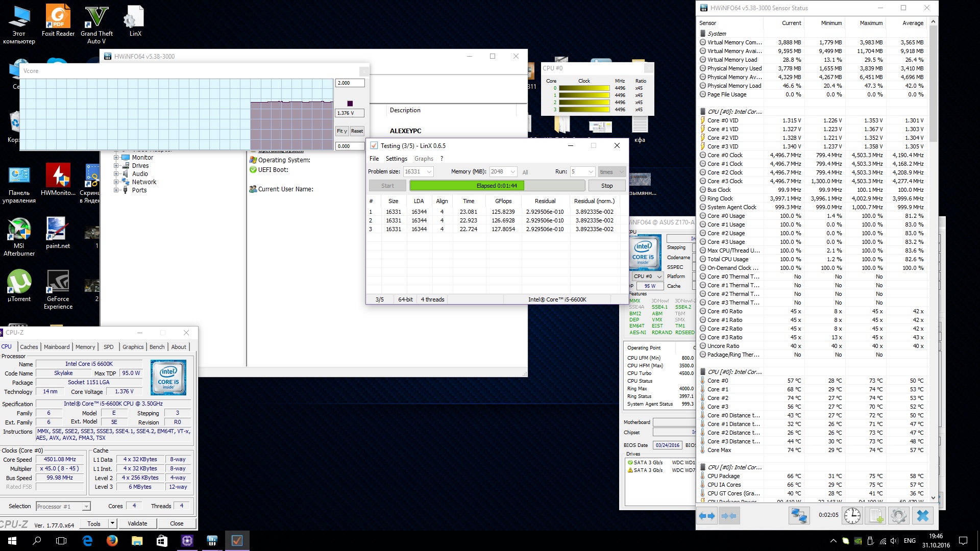Click the expand sensor columns arrows icon
Screen dimensions: 980x551
point(707,516)
